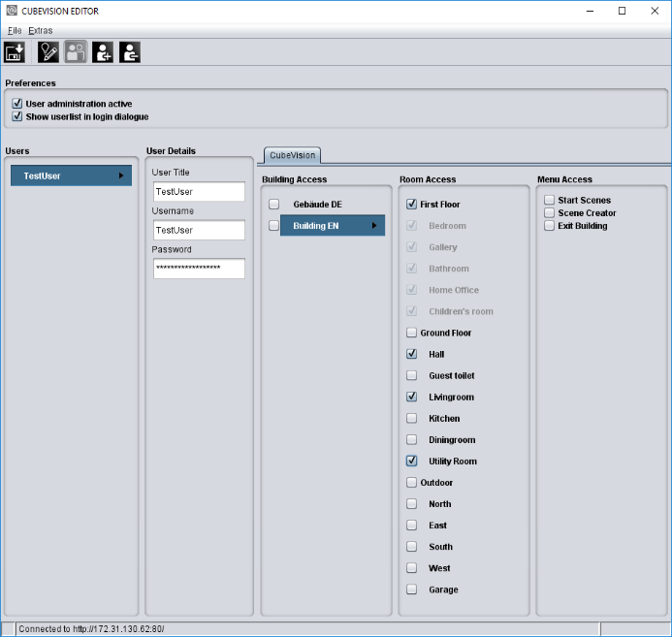The image size is (672, 637).
Task: Enable Ground Floor room access checkbox
Action: point(411,333)
